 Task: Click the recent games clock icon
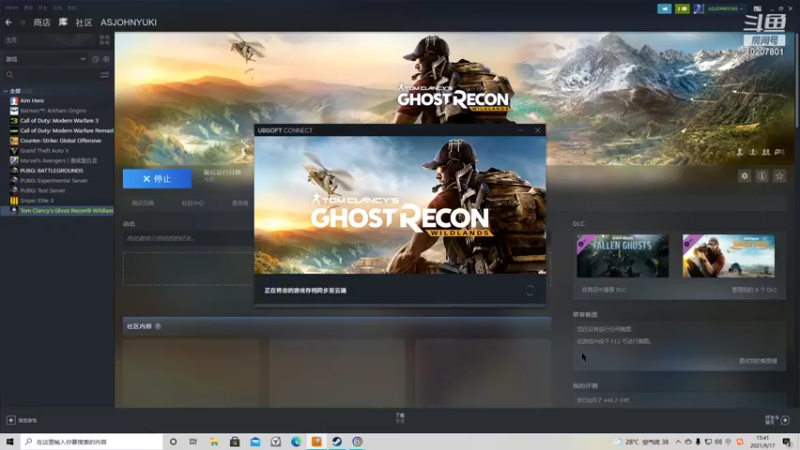[95, 59]
